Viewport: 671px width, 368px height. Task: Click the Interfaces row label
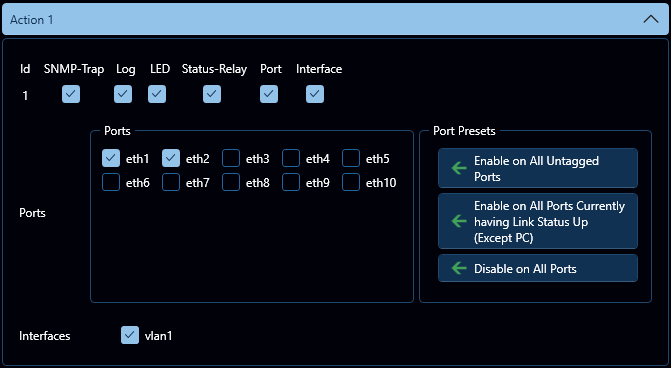pos(45,336)
